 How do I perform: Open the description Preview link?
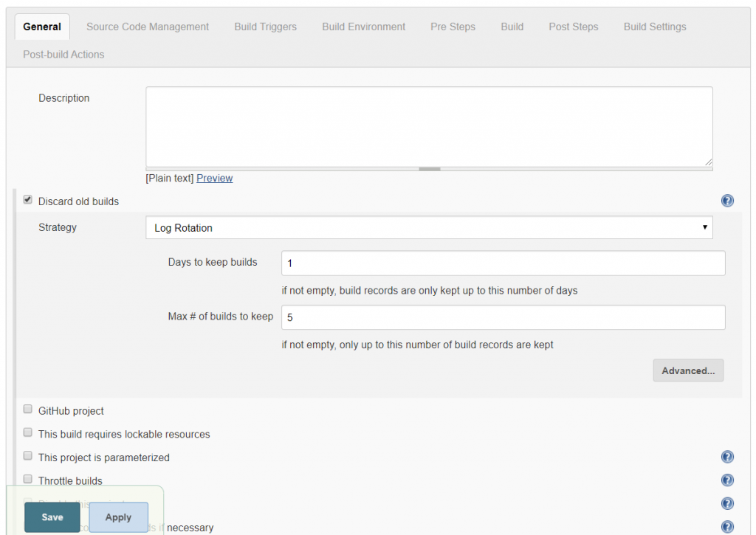coord(215,179)
